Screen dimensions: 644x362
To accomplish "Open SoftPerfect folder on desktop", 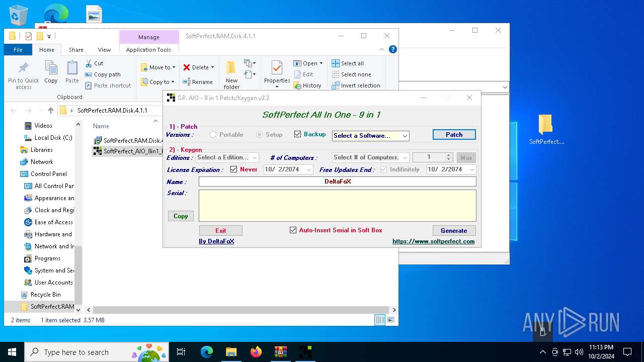I will click(x=546, y=130).
